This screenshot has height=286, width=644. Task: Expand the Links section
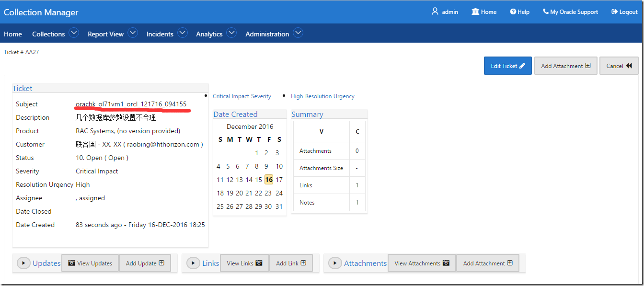193,263
